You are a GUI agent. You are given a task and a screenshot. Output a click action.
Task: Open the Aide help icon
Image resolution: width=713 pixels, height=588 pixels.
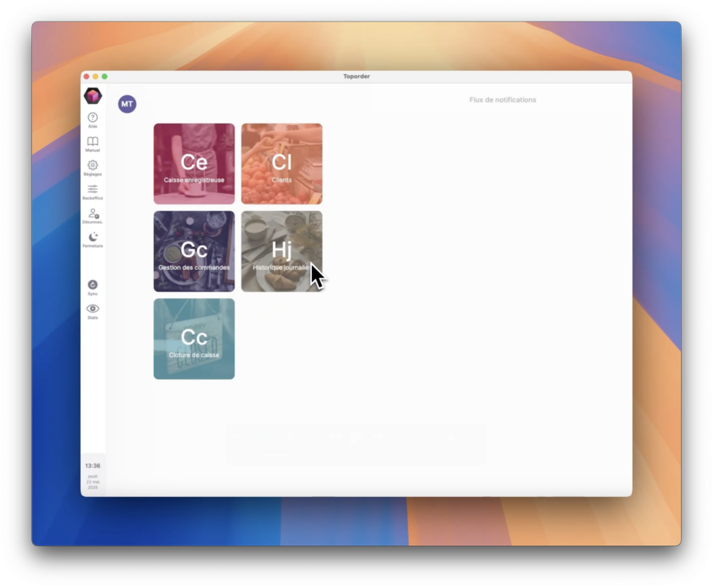click(x=93, y=118)
